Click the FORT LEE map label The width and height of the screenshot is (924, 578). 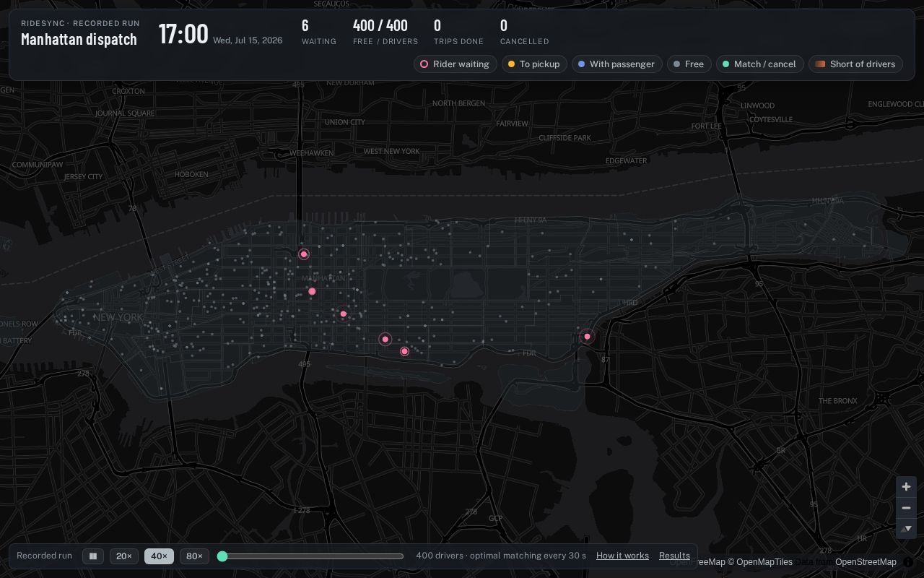click(706, 126)
